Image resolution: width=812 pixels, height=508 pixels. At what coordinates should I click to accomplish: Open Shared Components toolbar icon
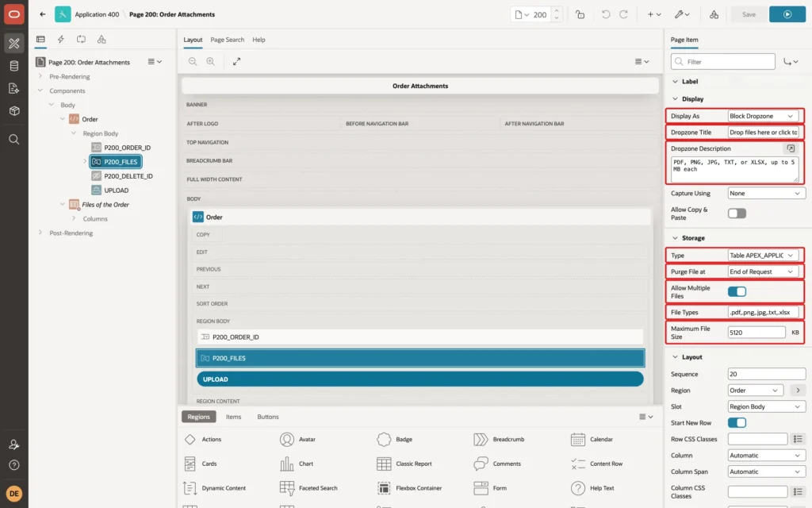[714, 14]
